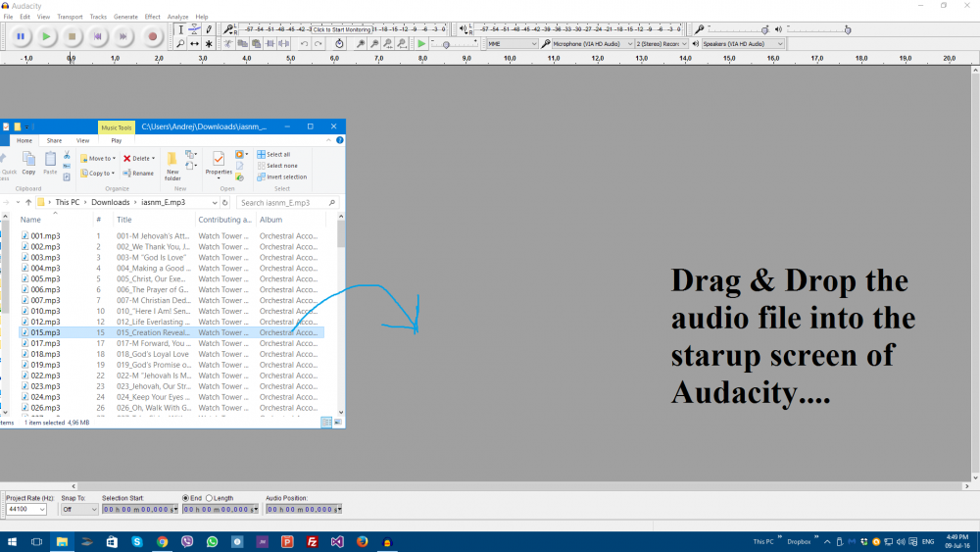Select the Selection (I-beam) tool
Image resolution: width=980 pixels, height=552 pixels.
point(180,29)
